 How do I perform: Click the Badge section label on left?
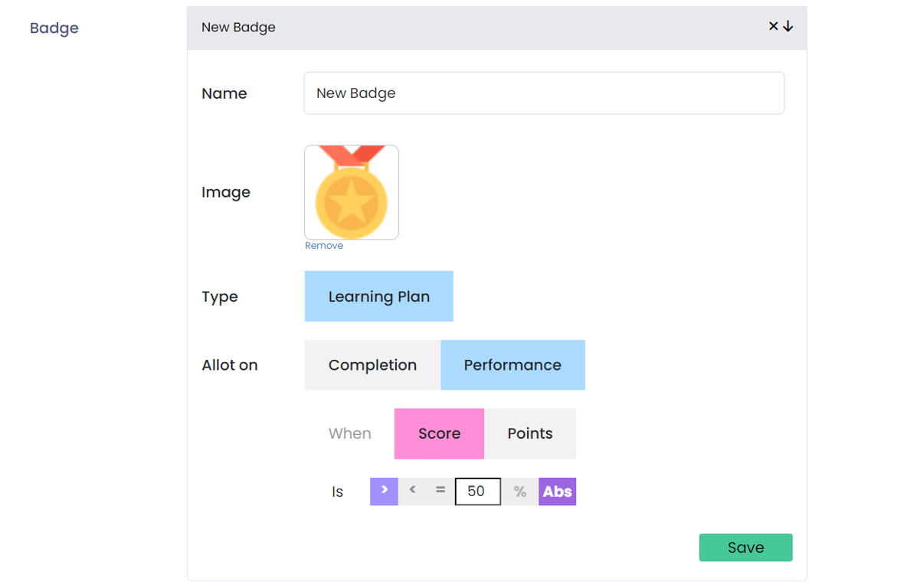pos(54,28)
